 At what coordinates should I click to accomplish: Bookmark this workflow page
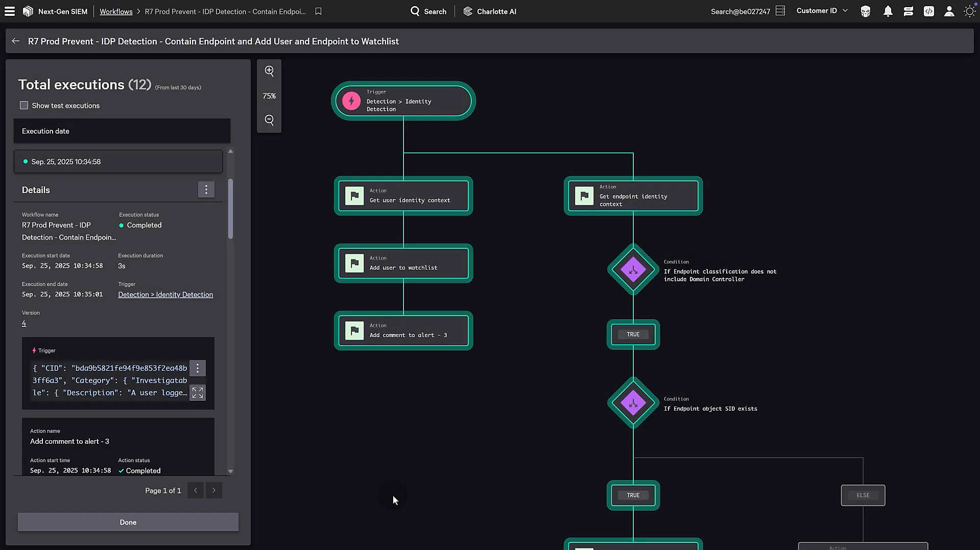[x=318, y=11]
